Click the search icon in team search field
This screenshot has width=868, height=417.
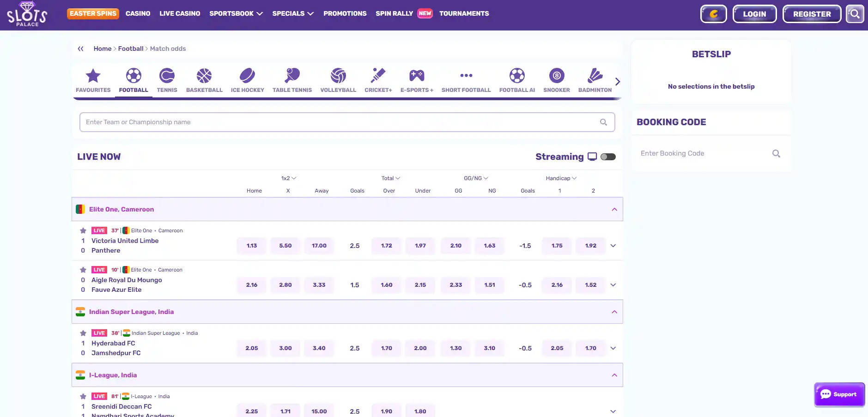[603, 122]
